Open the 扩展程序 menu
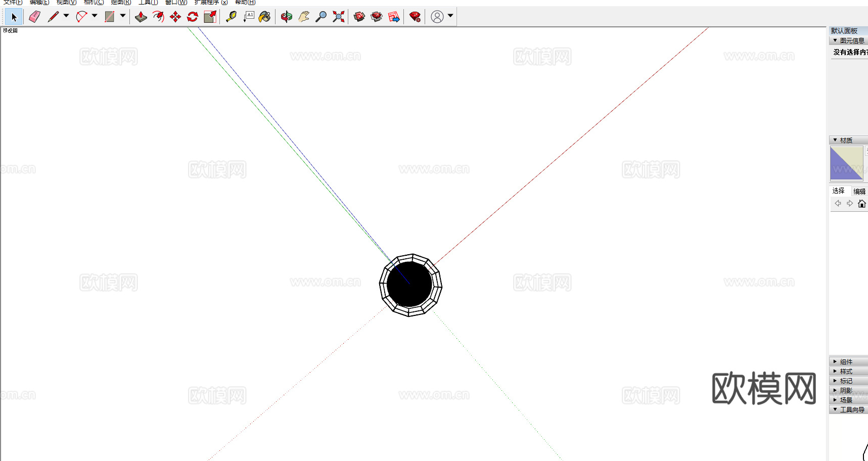The width and height of the screenshot is (868, 461). [x=211, y=3]
